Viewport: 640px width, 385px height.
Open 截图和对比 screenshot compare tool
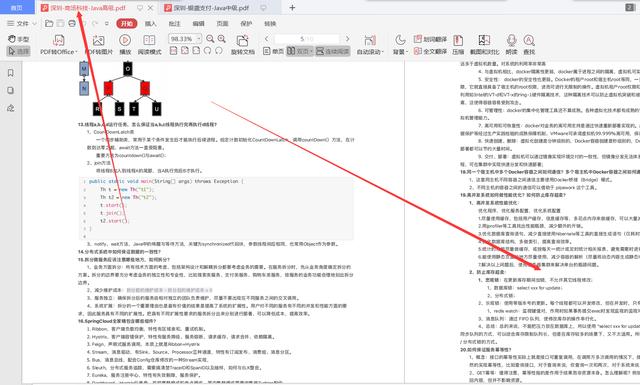484,45
